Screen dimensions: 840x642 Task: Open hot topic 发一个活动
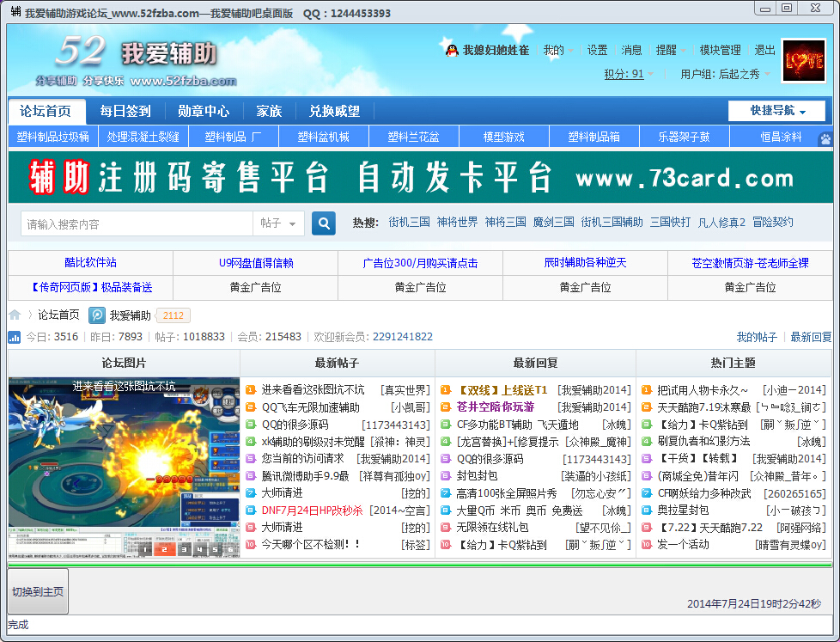click(x=683, y=545)
